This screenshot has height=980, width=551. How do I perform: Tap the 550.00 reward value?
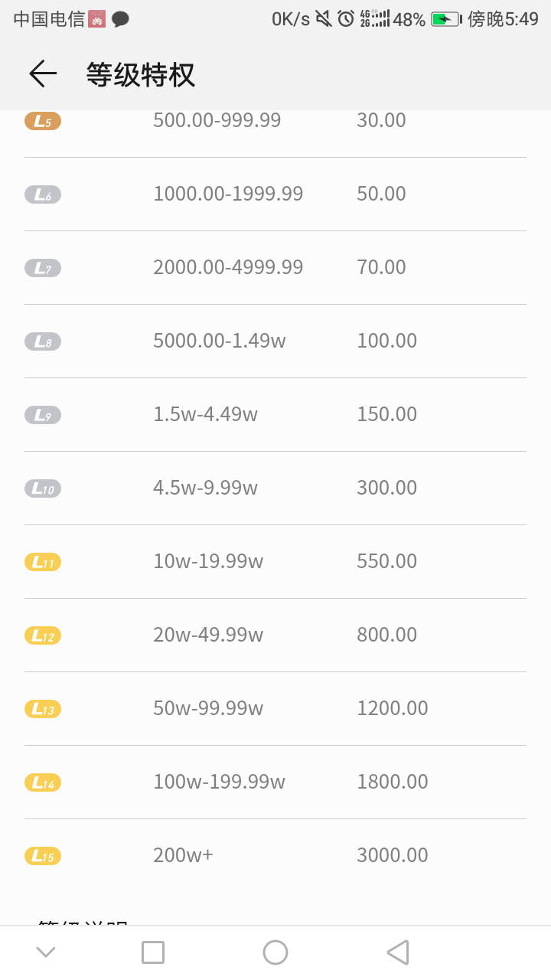(x=386, y=561)
